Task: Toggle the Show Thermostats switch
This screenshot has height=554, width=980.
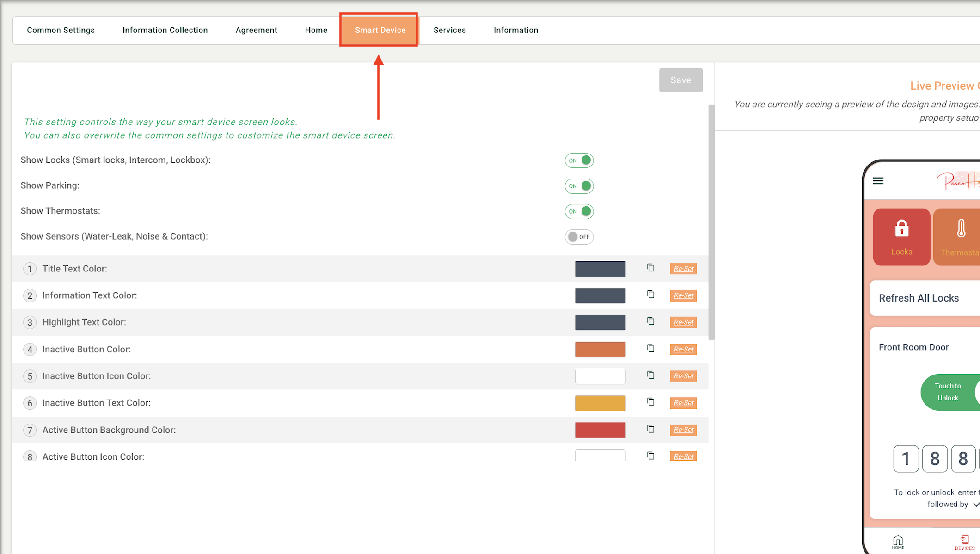Action: [x=579, y=211]
